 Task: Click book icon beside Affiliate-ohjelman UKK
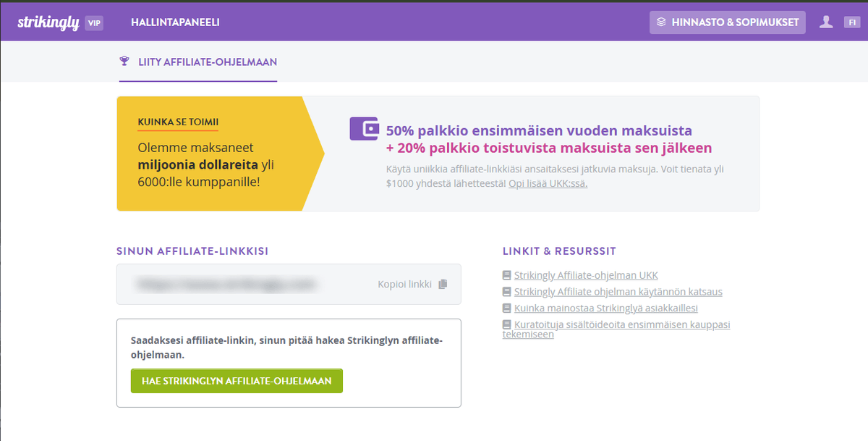[x=507, y=275]
